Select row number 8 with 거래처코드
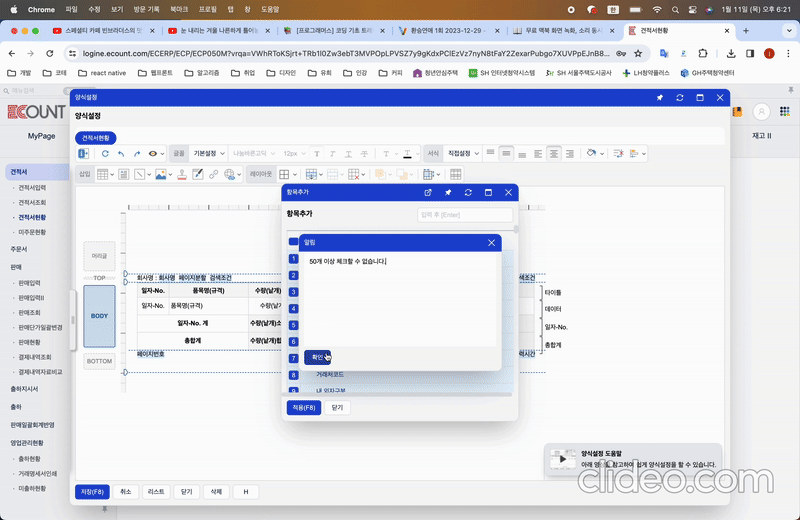The height and width of the screenshot is (520, 800). [293, 375]
